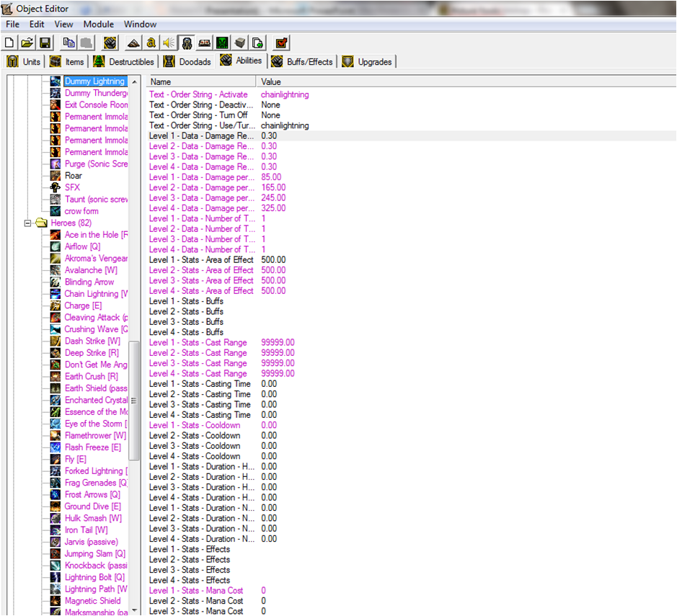Click the crow form ability icon
The height and width of the screenshot is (616, 677).
tap(56, 211)
